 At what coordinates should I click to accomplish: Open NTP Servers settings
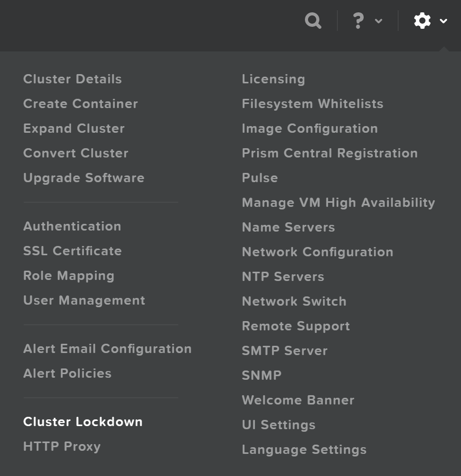pos(283,276)
